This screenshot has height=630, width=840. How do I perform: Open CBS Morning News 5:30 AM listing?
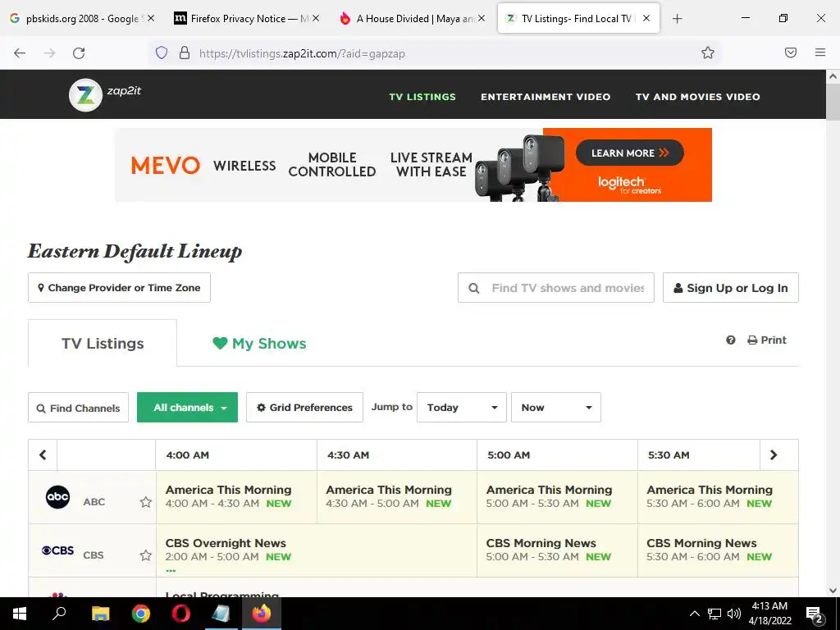coord(718,550)
